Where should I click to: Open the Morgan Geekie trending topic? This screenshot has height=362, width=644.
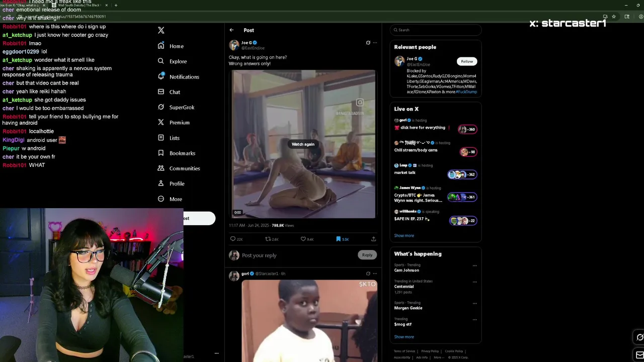[408, 308]
